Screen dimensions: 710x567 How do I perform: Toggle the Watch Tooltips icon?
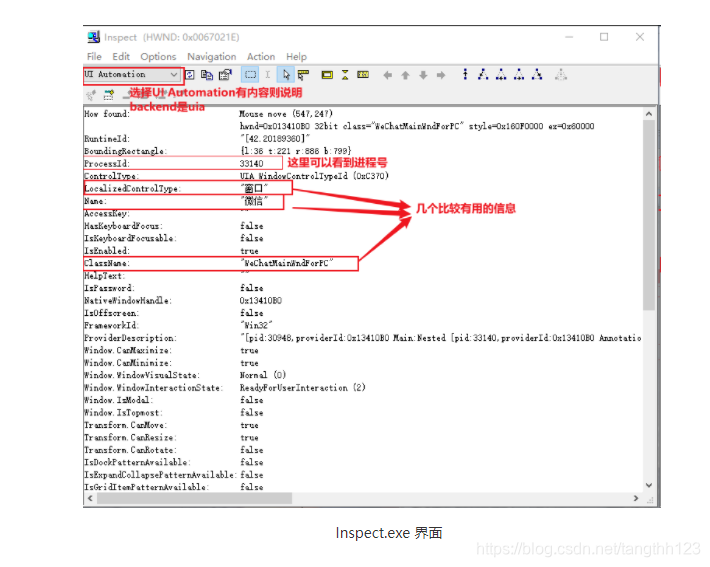(303, 75)
